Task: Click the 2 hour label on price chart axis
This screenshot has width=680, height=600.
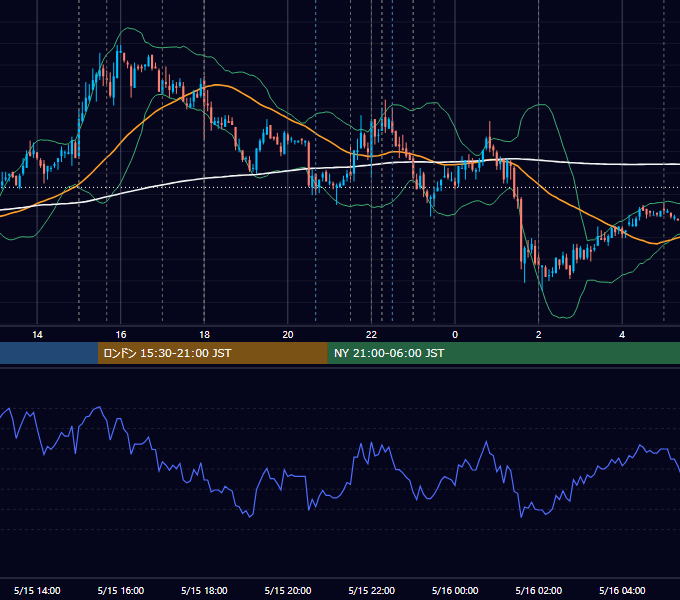Action: 539,335
